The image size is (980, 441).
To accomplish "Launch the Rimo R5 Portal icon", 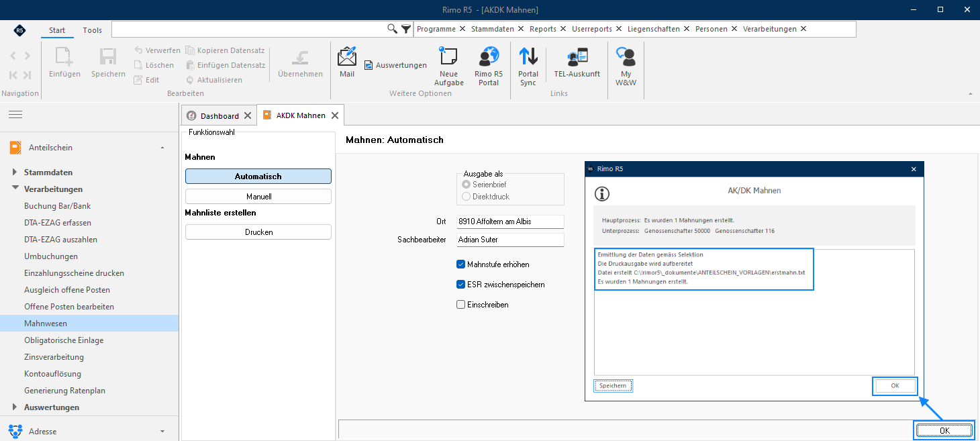I will pos(489,56).
